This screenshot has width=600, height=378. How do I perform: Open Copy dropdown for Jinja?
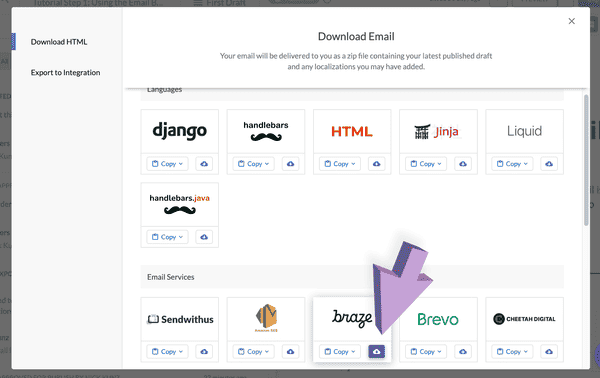pyautogui.click(x=426, y=164)
